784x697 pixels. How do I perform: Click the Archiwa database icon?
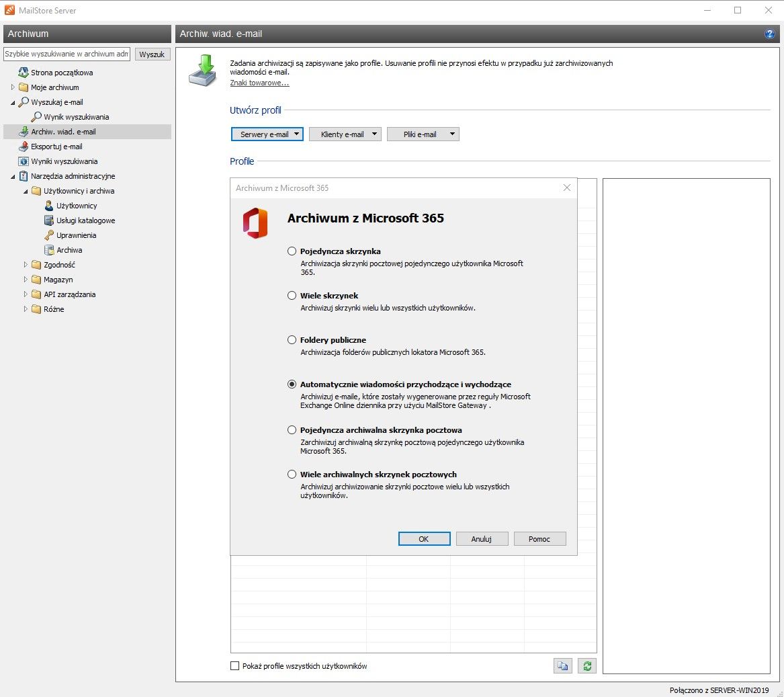click(48, 250)
